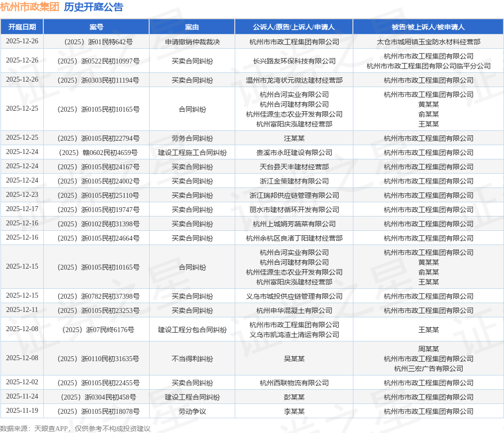This screenshot has height=433, width=504.
Task: Select case number (2025)浙0105民初24664号
Action: [98, 238]
